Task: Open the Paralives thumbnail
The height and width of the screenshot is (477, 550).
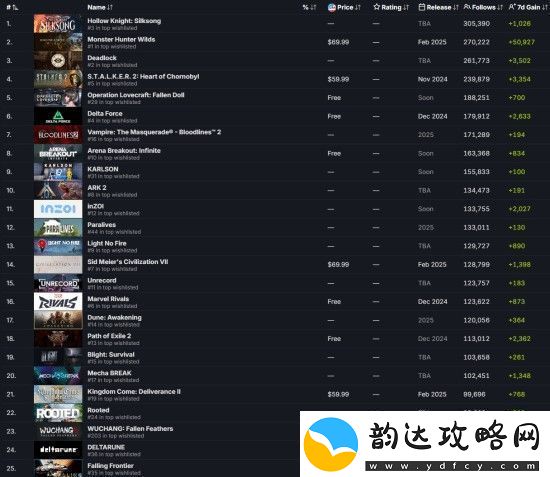Action: pos(58,228)
